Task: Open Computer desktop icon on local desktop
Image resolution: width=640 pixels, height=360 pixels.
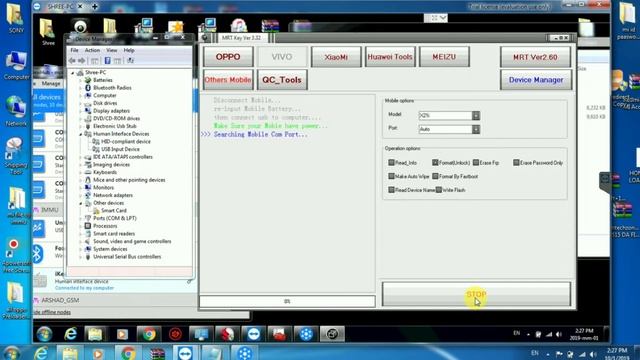Action: tap(16, 65)
